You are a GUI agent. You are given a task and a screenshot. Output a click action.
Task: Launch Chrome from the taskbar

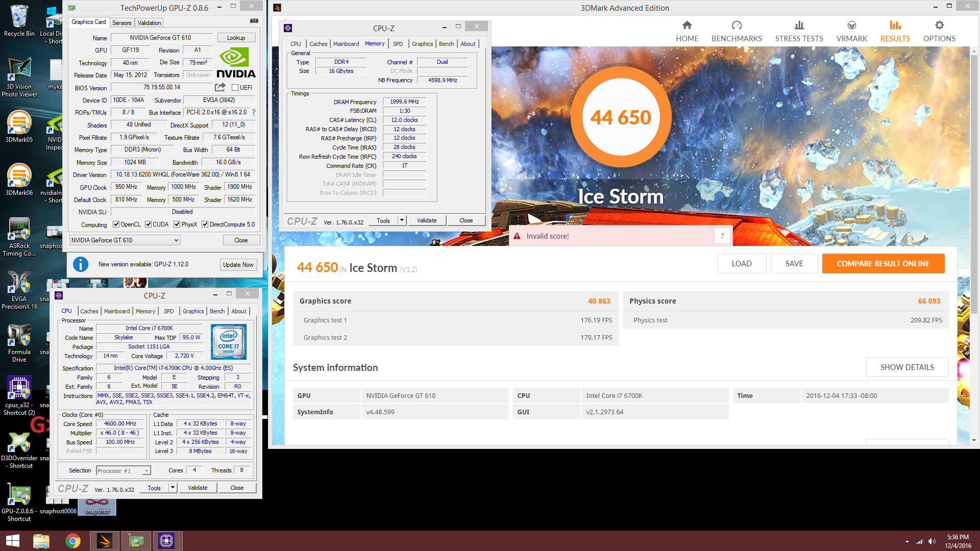tap(73, 541)
